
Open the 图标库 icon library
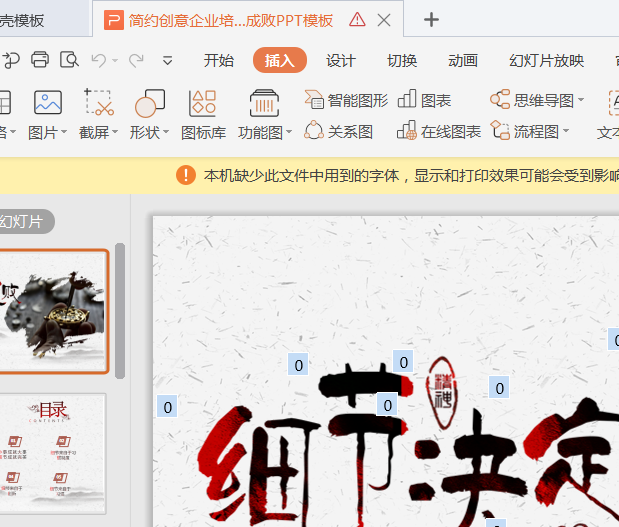point(203,103)
